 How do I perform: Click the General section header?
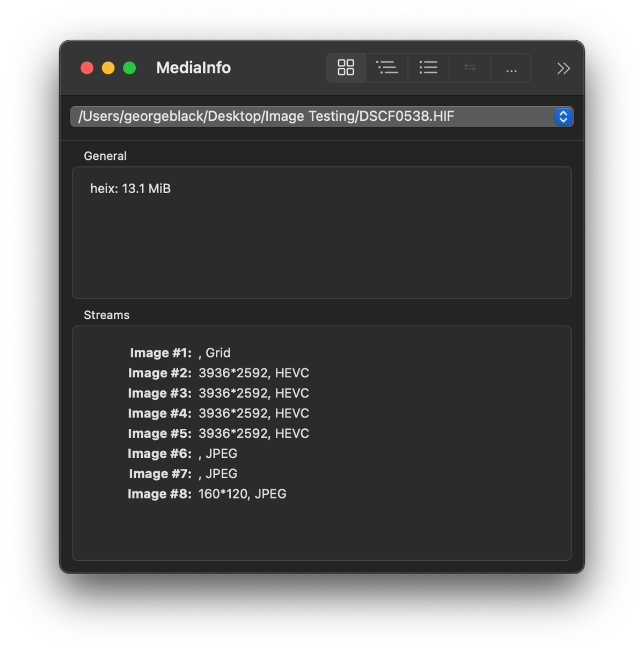105,156
